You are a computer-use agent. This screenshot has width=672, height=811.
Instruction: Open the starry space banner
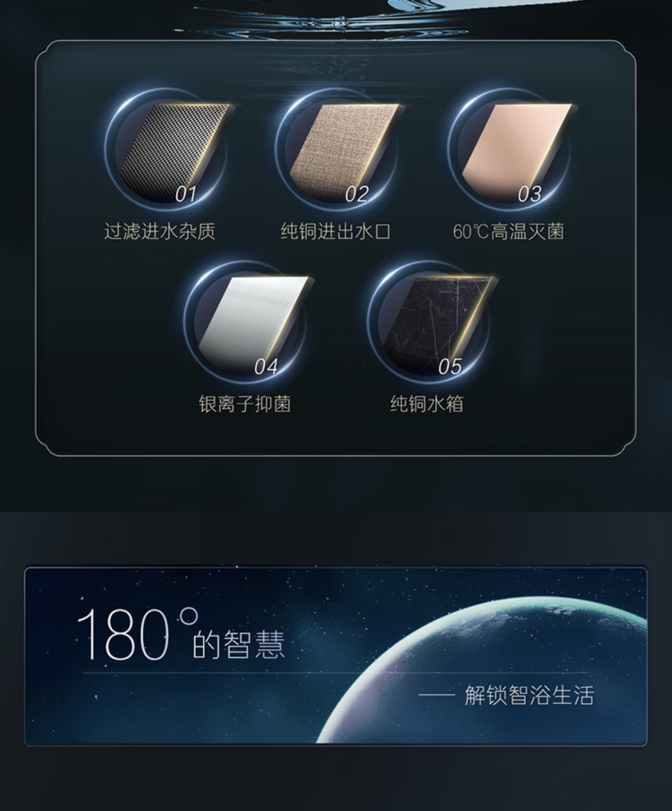pos(336,656)
